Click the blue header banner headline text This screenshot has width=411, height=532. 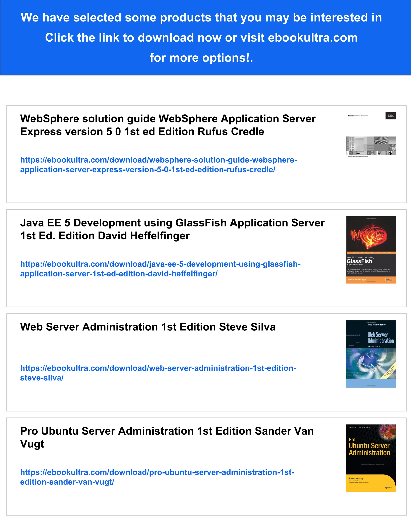(201, 17)
